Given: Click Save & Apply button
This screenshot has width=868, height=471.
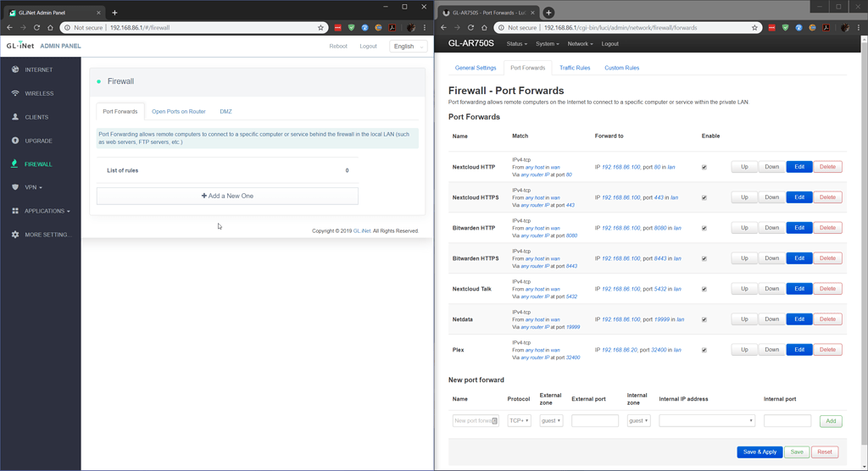Looking at the screenshot, I should click(759, 452).
